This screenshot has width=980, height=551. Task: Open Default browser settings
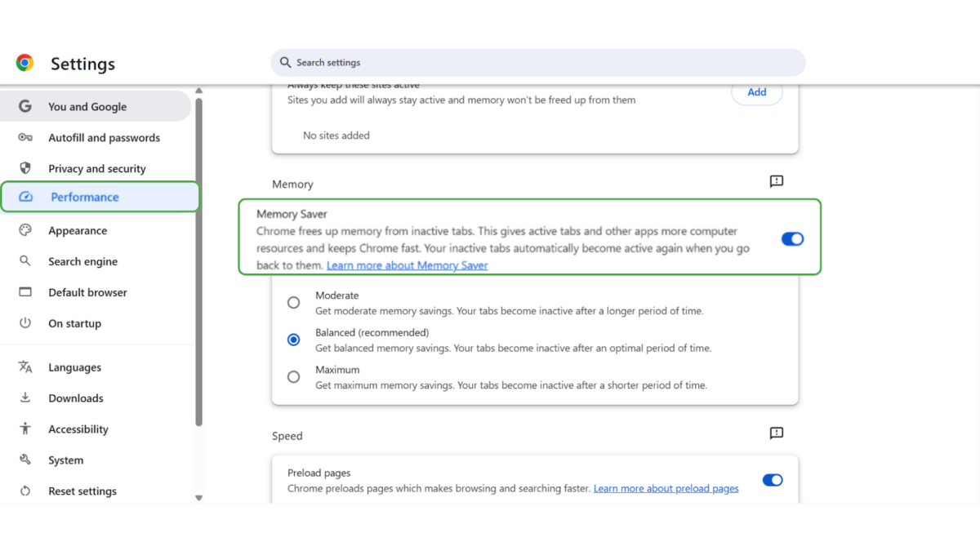[x=96, y=292]
